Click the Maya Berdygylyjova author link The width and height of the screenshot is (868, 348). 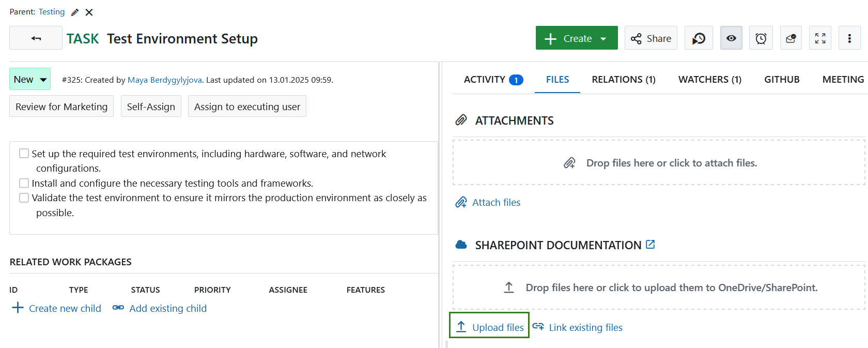point(164,80)
